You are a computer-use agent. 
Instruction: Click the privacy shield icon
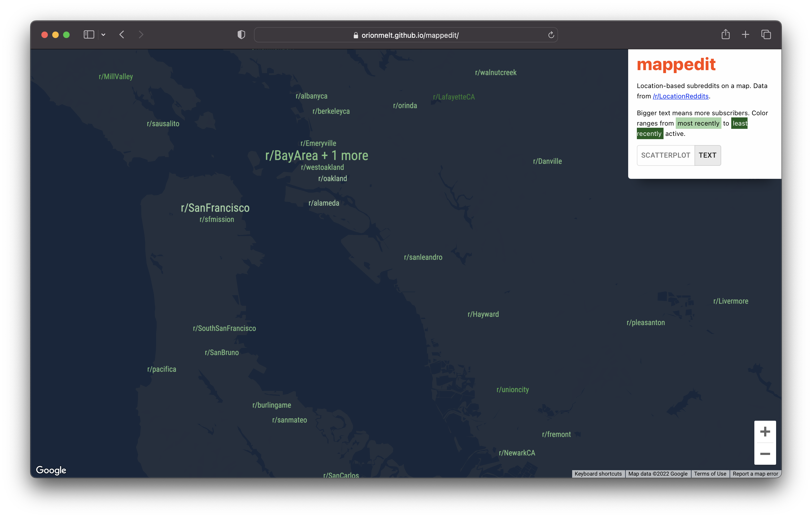241,35
